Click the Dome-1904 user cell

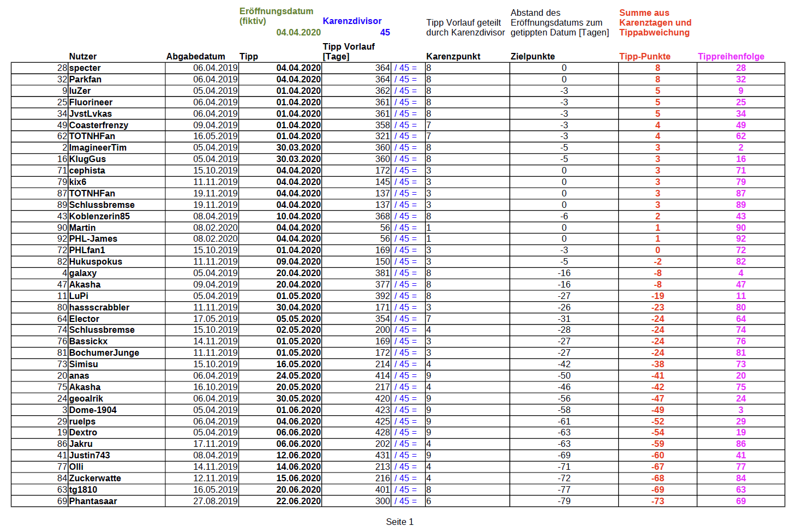(93, 410)
